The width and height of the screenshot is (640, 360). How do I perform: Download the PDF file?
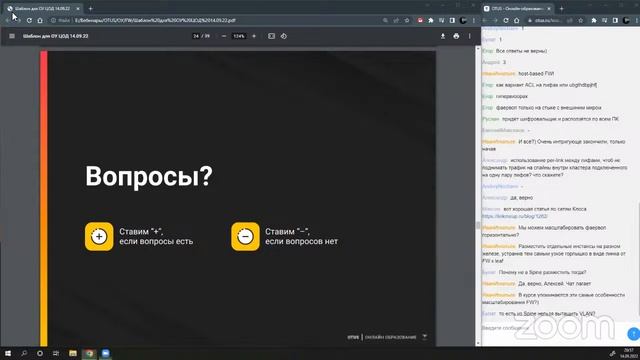(443, 36)
